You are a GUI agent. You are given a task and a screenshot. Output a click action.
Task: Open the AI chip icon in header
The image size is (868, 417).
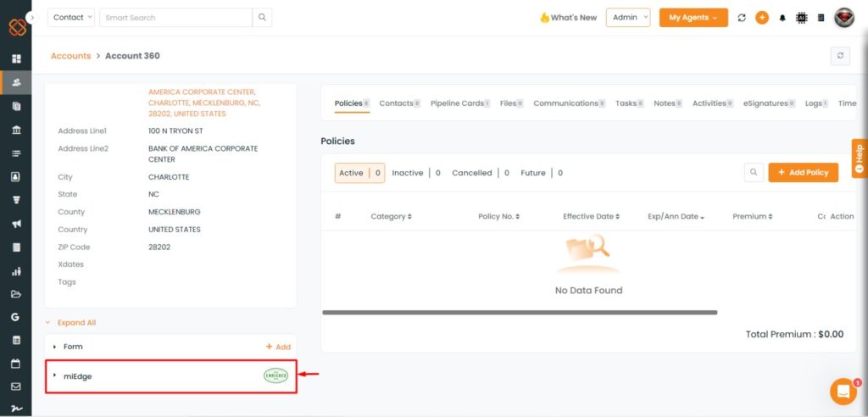(801, 18)
